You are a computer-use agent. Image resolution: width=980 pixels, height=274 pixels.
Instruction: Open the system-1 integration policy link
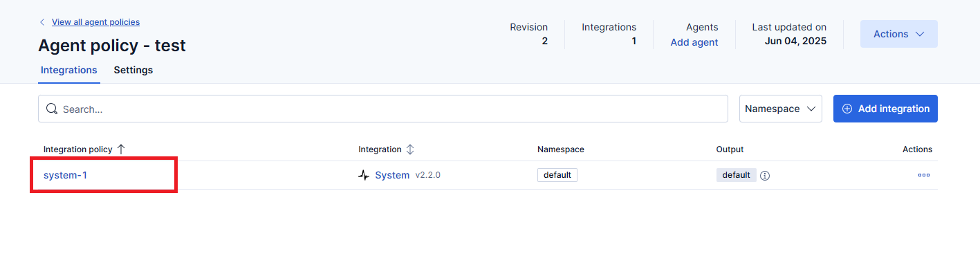(65, 175)
